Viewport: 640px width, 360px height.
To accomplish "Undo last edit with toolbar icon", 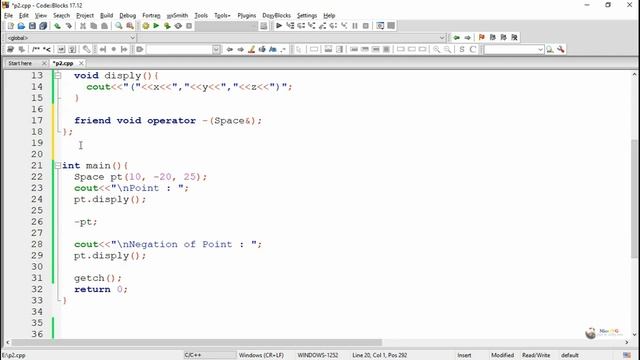I will tap(58, 26).
